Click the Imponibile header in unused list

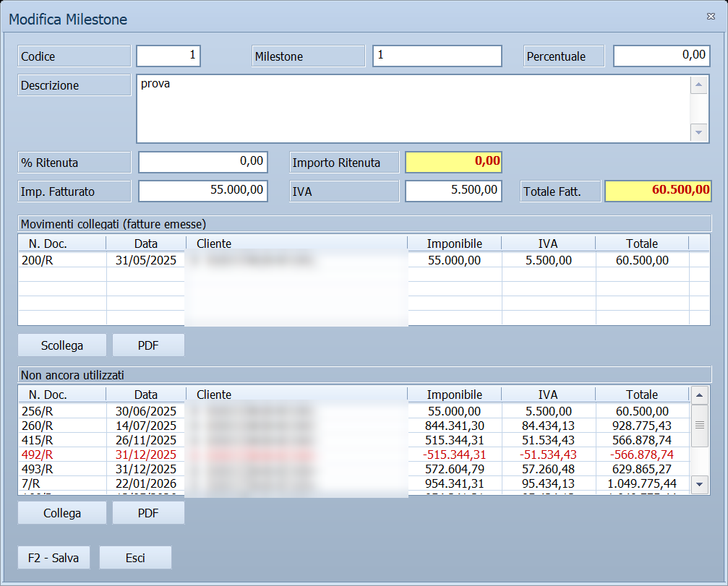[x=455, y=395]
